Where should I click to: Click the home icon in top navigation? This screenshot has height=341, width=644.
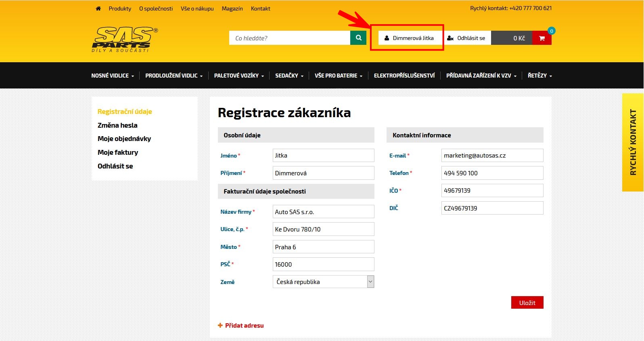(x=98, y=8)
